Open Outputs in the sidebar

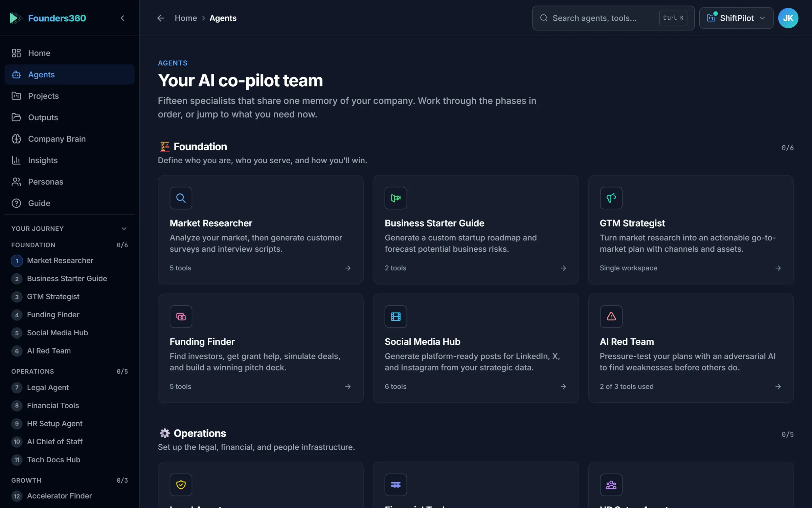[69, 118]
